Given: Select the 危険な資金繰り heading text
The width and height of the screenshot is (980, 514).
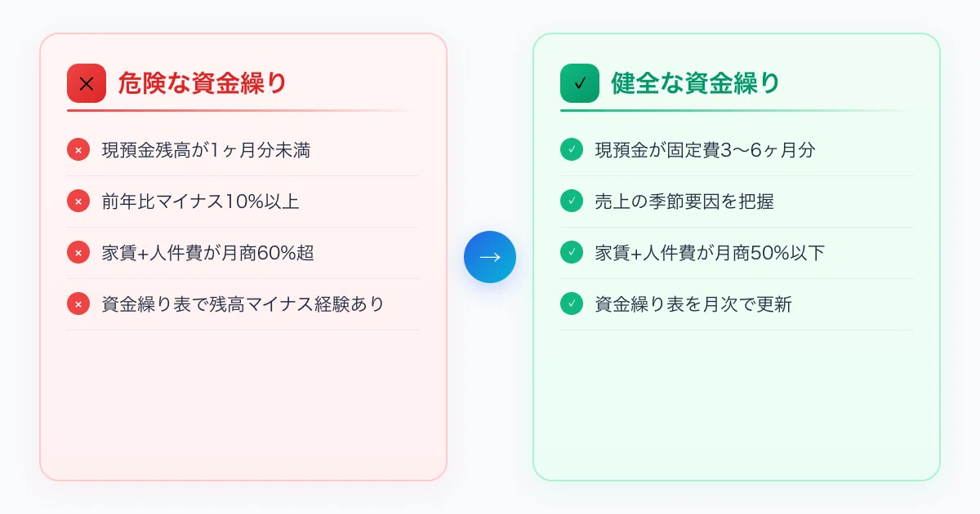Looking at the screenshot, I should coord(203,83).
